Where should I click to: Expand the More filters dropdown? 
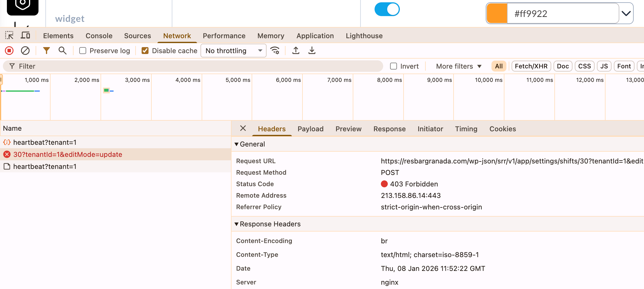(458, 66)
